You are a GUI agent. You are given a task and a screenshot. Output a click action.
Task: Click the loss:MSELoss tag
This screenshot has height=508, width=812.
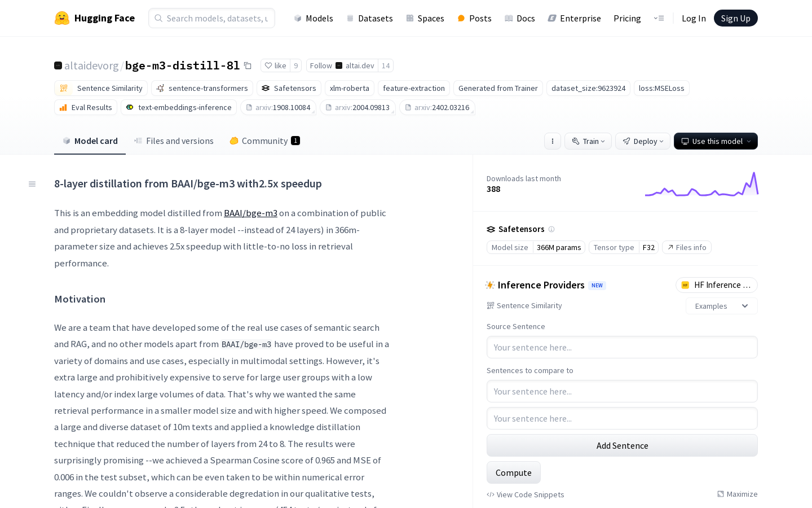coord(661,88)
